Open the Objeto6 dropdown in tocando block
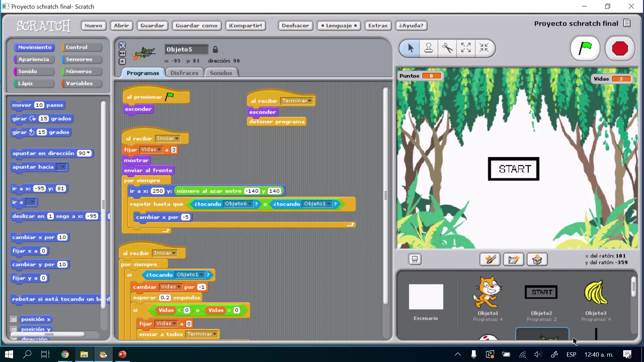 click(x=238, y=204)
